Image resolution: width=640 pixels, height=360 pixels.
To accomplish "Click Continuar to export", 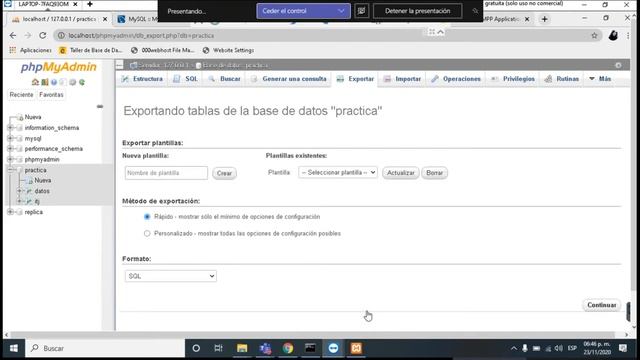I will click(601, 305).
